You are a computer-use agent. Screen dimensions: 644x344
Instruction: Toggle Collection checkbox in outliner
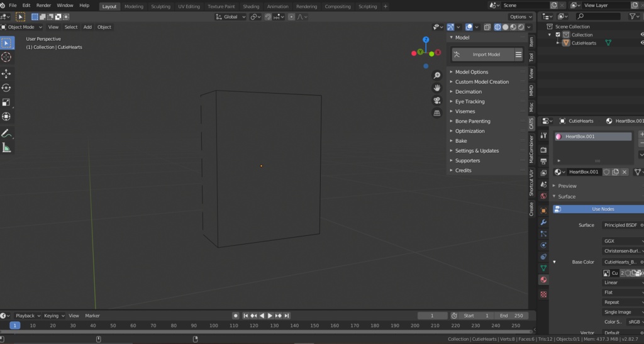[558, 35]
